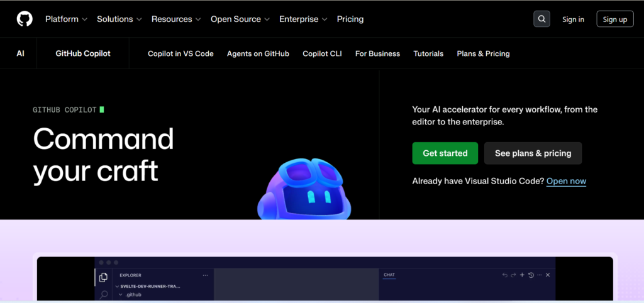Expand the Enterprise dropdown menu
The image size is (644, 303).
tap(304, 19)
